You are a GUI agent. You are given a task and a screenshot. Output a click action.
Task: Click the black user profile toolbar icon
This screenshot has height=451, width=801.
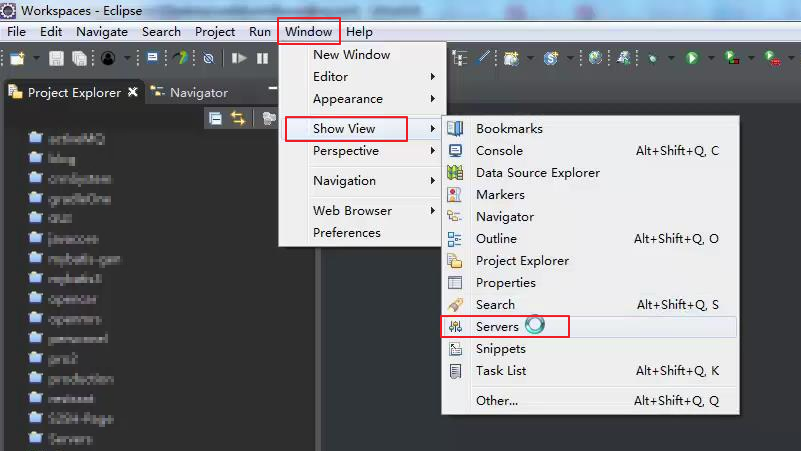(x=108, y=58)
